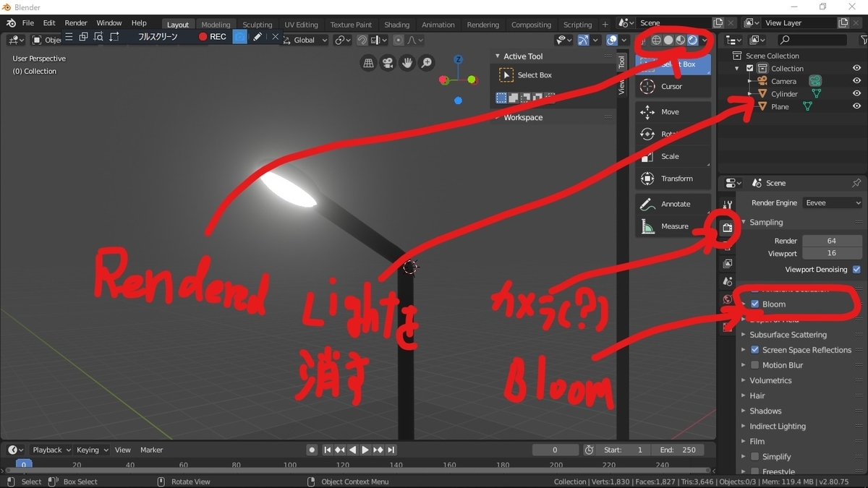868x488 pixels.
Task: Click the Plane mesh data icon
Action: click(807, 107)
